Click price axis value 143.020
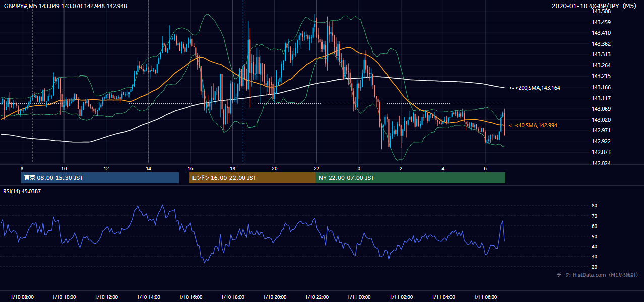 coord(601,120)
